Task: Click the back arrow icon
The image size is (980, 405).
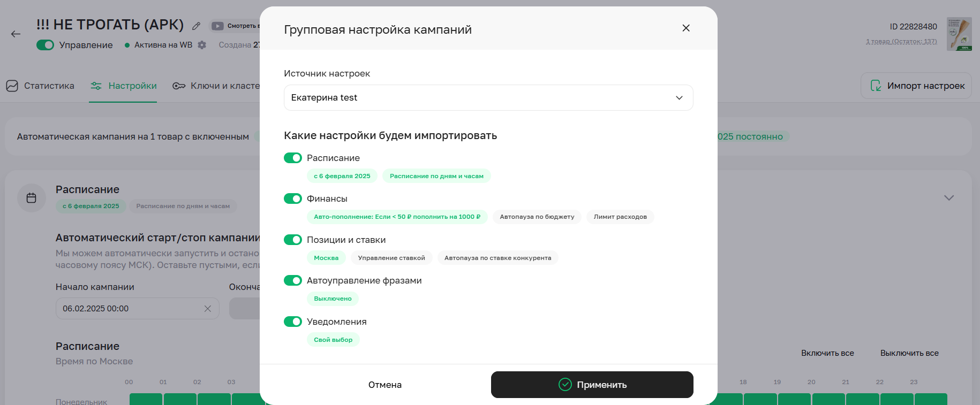Action: pos(16,34)
